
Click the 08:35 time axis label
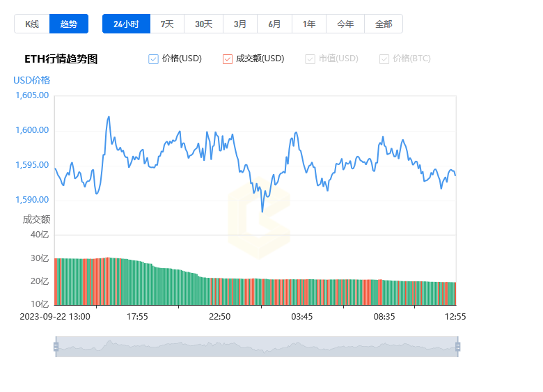(384, 317)
